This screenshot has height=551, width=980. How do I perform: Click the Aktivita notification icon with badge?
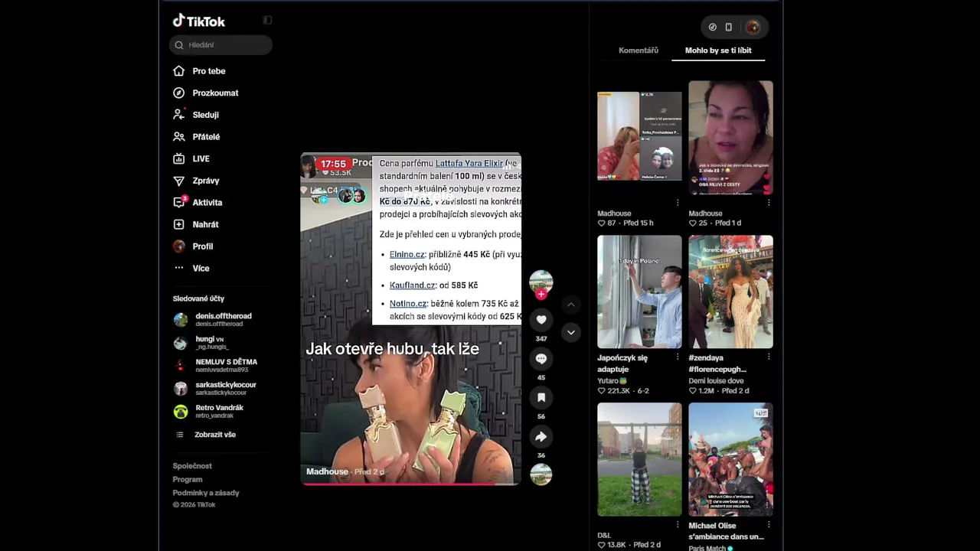[179, 202]
